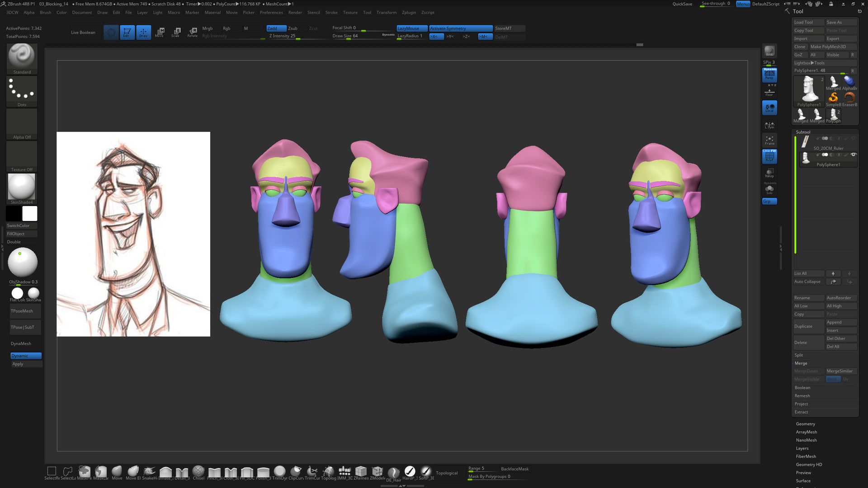
Task: Select the Chisel brush
Action: (198, 472)
